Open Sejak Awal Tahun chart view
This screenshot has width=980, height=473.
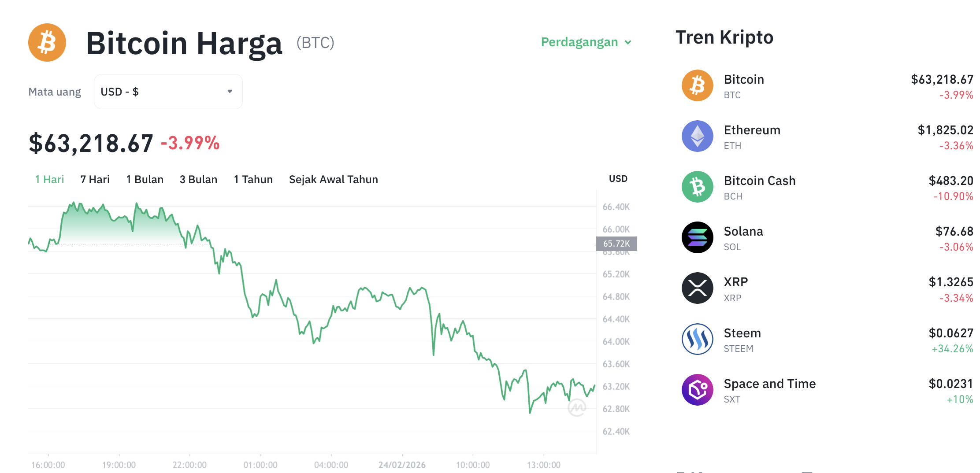(x=333, y=179)
